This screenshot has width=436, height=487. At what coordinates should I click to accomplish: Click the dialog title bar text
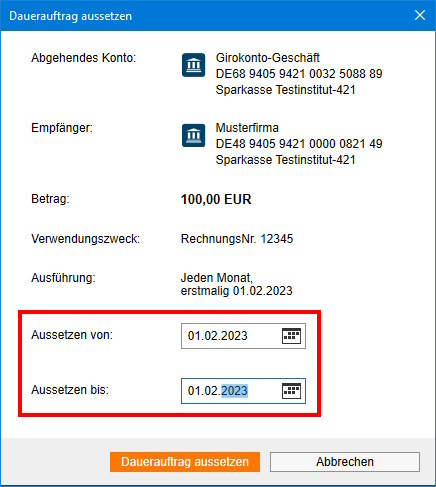point(71,16)
